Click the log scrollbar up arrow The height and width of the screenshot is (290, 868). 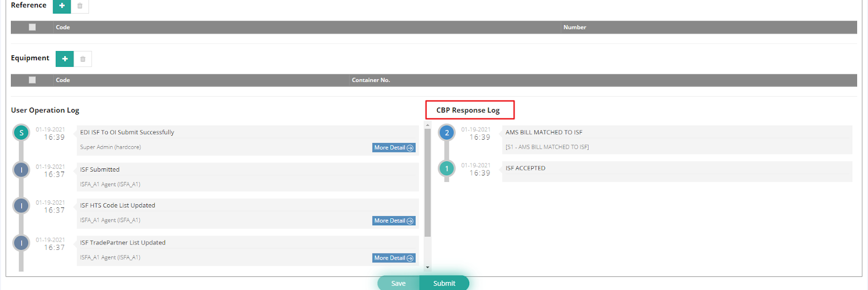point(427,125)
